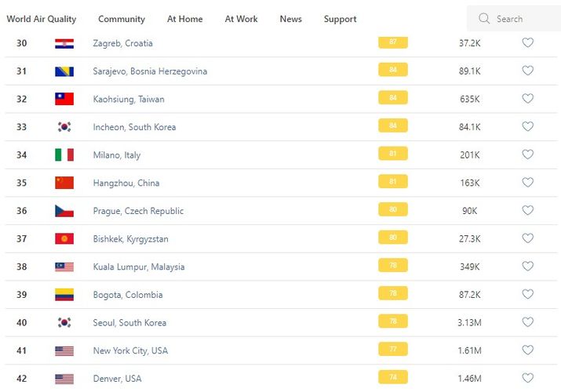
Task: Open the New York City, USA link
Action: point(130,350)
